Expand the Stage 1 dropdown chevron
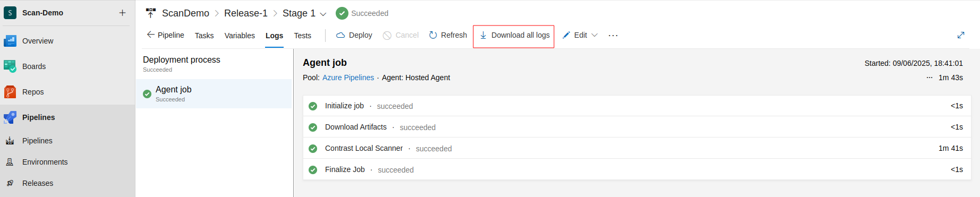The height and width of the screenshot is (197, 980). [x=323, y=14]
